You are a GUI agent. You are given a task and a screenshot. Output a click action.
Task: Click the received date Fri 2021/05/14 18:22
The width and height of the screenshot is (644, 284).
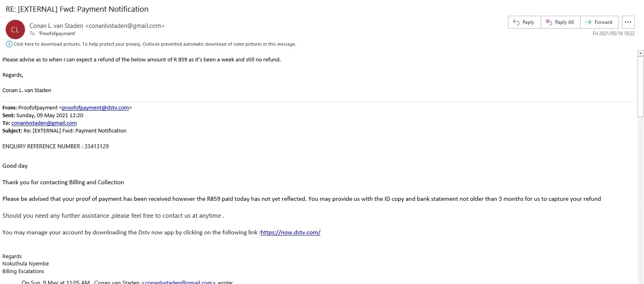click(x=613, y=34)
